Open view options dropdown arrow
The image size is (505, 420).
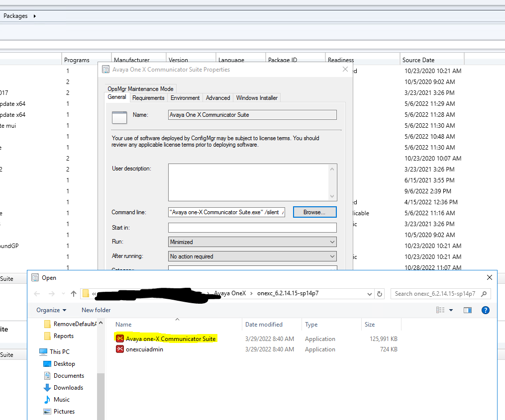pos(451,310)
